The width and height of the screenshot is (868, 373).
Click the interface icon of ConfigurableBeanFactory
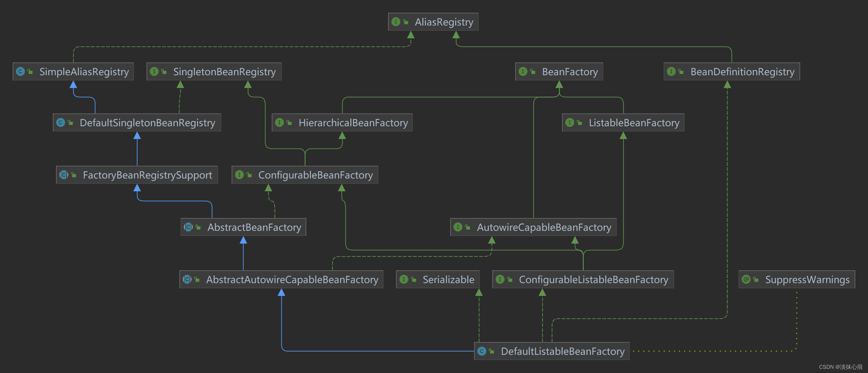(239, 175)
